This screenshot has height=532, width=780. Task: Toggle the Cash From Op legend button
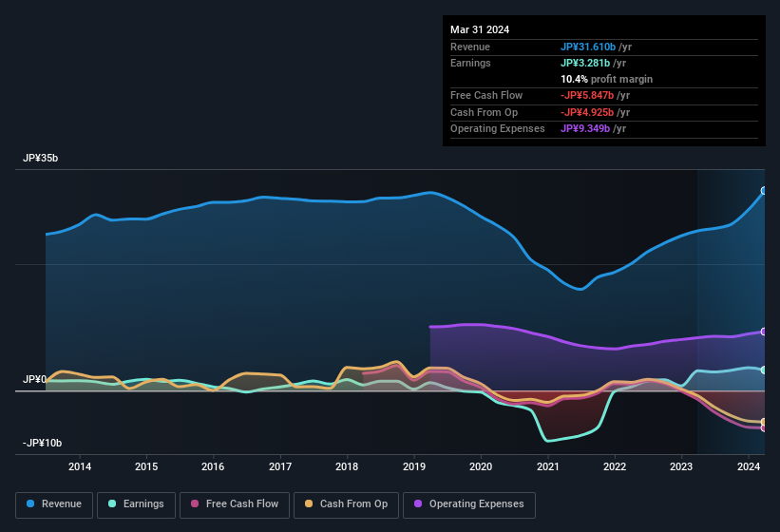point(346,504)
